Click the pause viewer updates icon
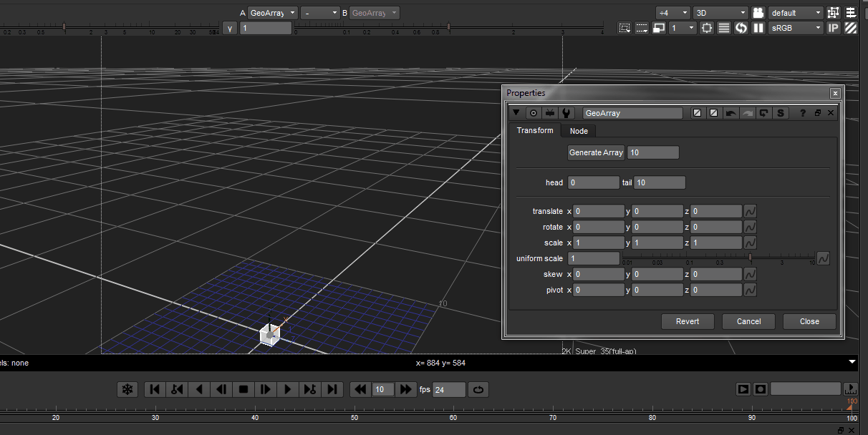This screenshot has width=868, height=435. (x=758, y=27)
